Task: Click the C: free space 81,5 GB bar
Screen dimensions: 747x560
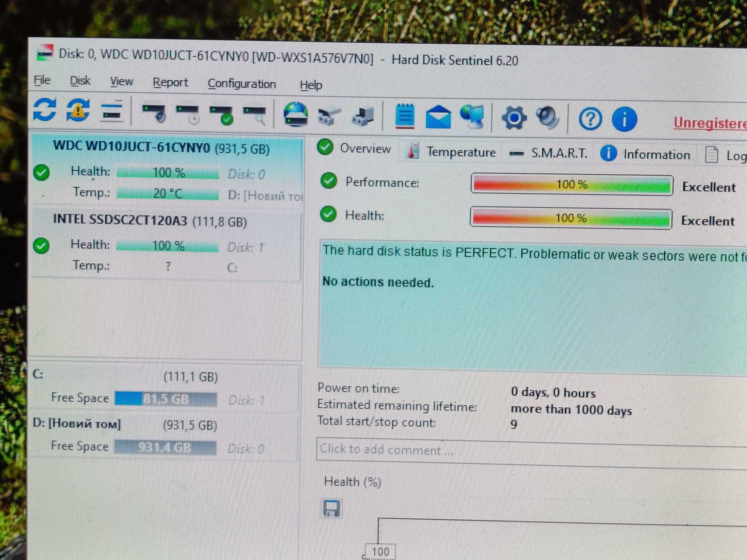Action: (x=165, y=399)
